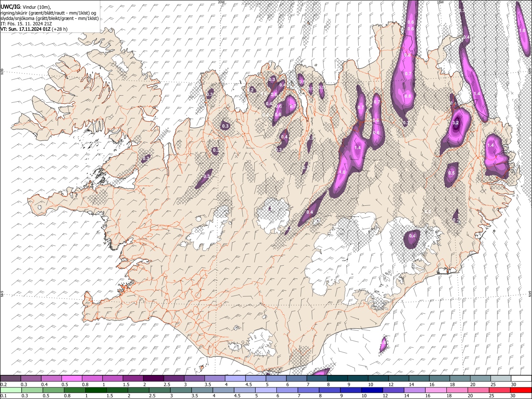Click the red rain-scale swatch beyond 30
532x399 pixels.
521,390
